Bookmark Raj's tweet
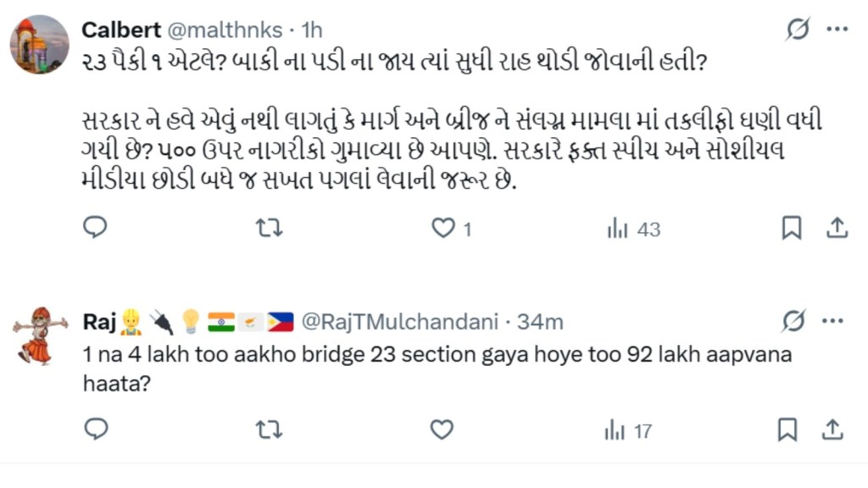The image size is (868, 488). click(x=788, y=430)
